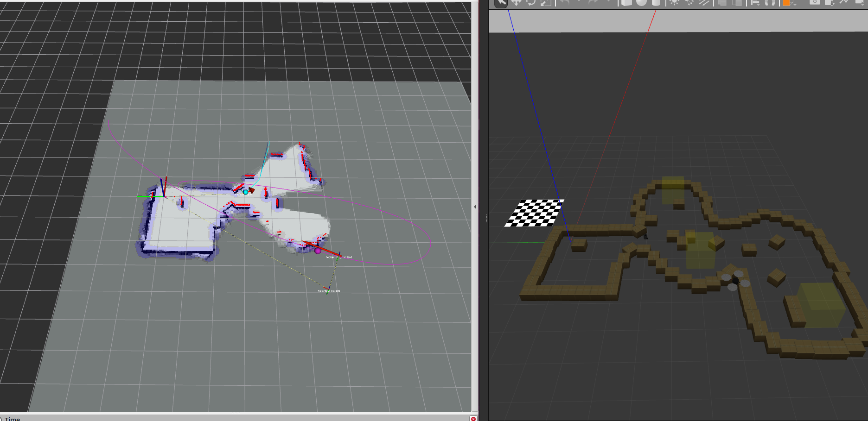This screenshot has width=868, height=421.
Task: Insert a sphere shape in Gazebo
Action: 641,2
